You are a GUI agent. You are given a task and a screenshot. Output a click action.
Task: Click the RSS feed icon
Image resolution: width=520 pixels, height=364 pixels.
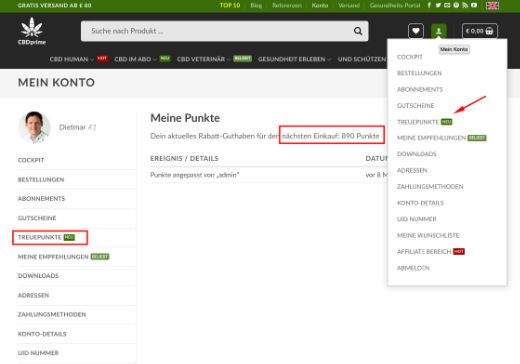[x=465, y=5]
